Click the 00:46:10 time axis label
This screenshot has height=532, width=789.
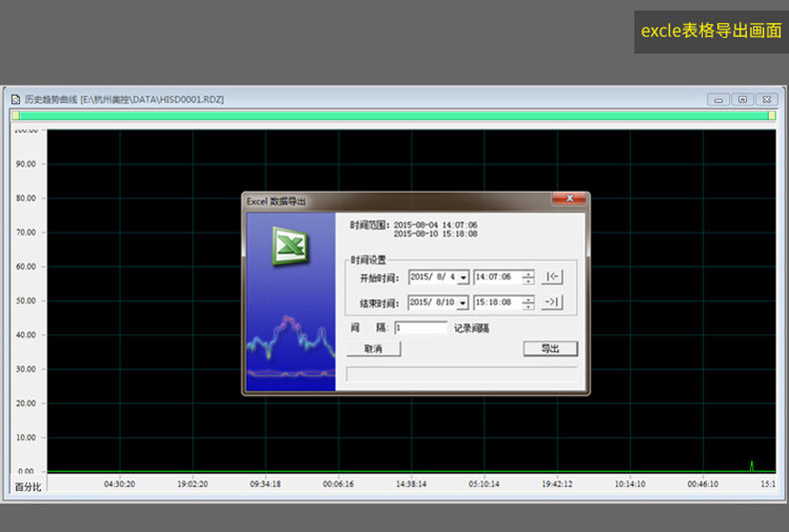(x=703, y=484)
